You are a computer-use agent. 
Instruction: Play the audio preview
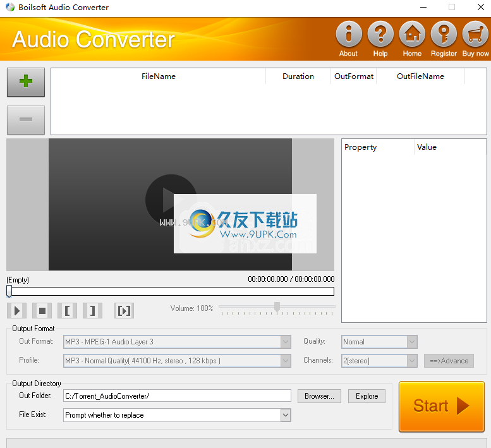tap(16, 310)
